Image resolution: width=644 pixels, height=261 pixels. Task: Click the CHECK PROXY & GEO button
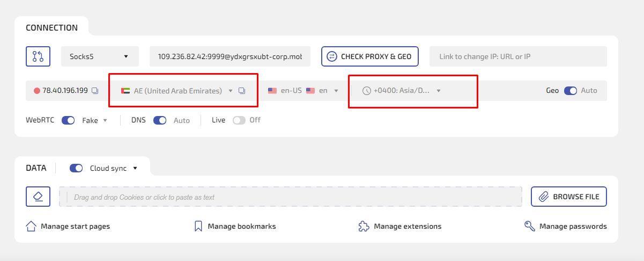pyautogui.click(x=370, y=56)
